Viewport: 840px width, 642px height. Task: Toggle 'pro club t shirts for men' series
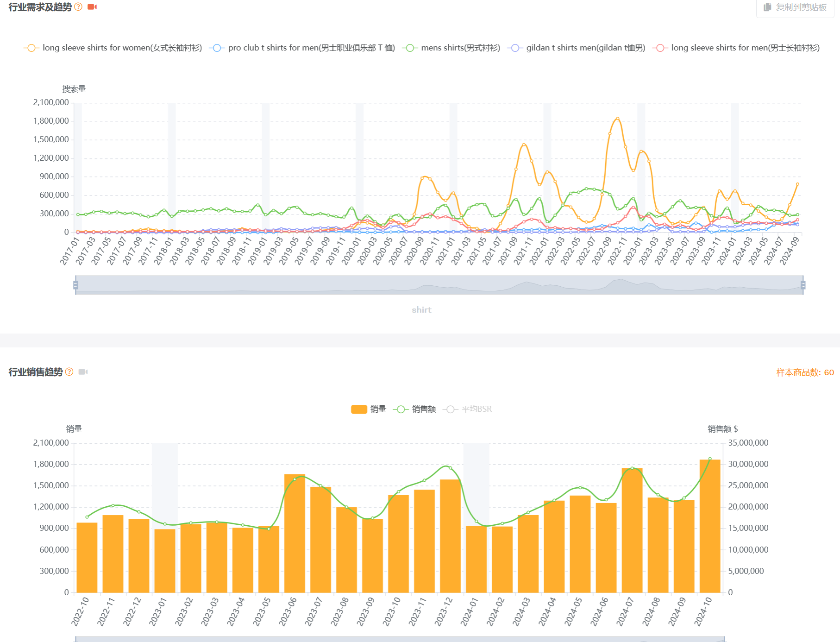tap(302, 48)
